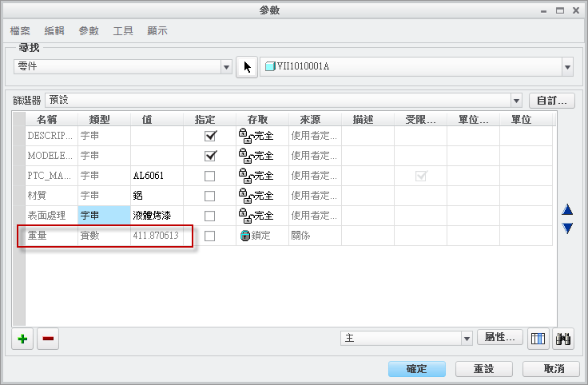Uncheck the DESCRIPTION row 指定 checkbox

[x=210, y=136]
